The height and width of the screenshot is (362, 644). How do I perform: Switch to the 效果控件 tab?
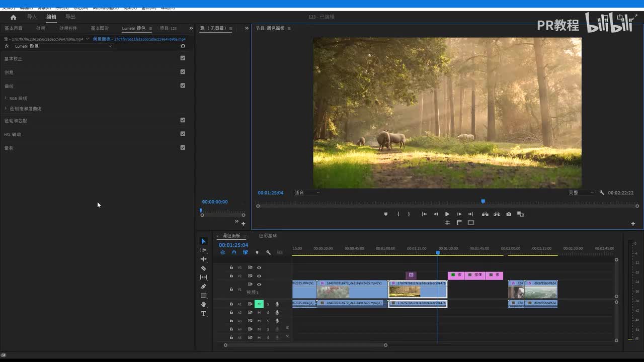[68, 29]
